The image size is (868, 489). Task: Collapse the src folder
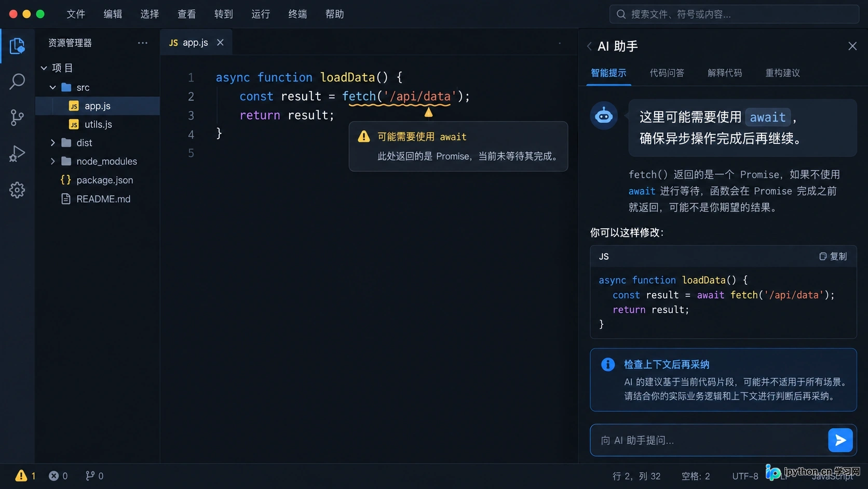[x=53, y=87]
